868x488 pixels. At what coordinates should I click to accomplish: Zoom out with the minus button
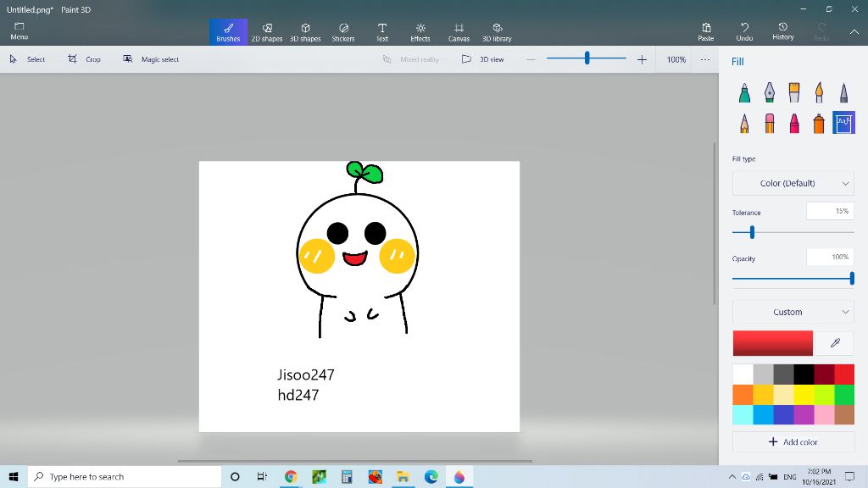coord(531,59)
